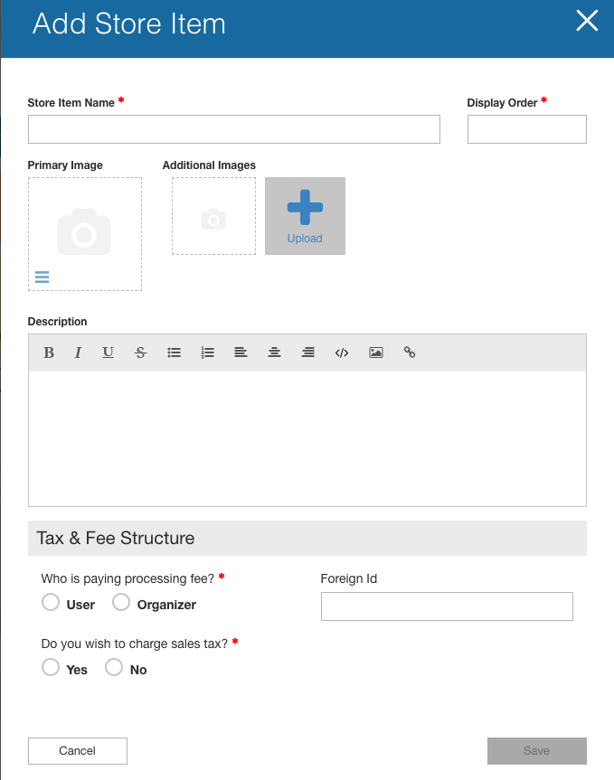The height and width of the screenshot is (780, 614).
Task: Select Organizer as processing fee payer
Action: click(121, 603)
